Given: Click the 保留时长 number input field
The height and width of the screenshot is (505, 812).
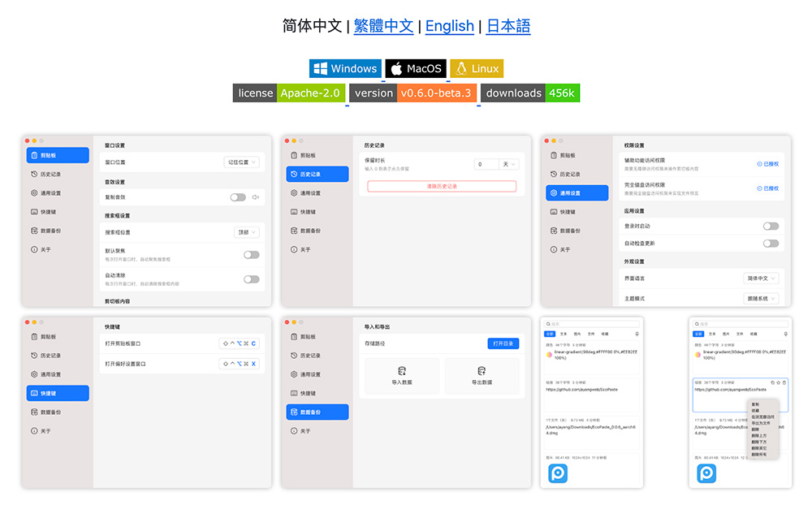Looking at the screenshot, I should coord(486,164).
